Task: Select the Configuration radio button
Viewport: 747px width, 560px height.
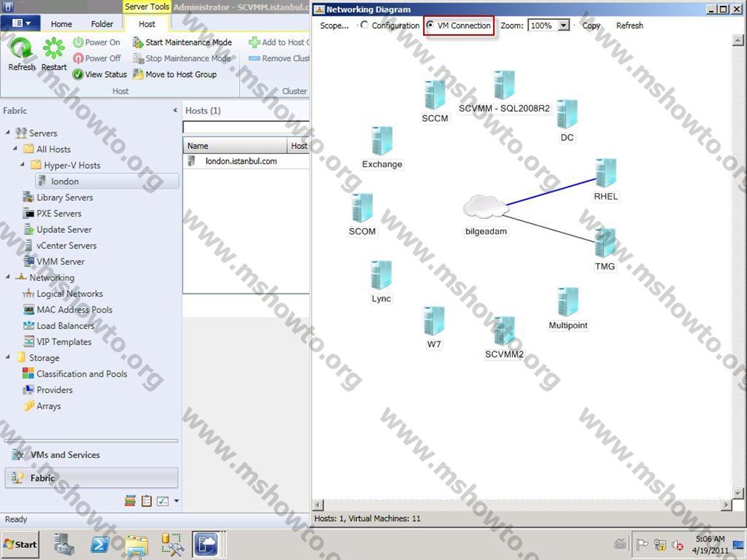Action: 365,25
